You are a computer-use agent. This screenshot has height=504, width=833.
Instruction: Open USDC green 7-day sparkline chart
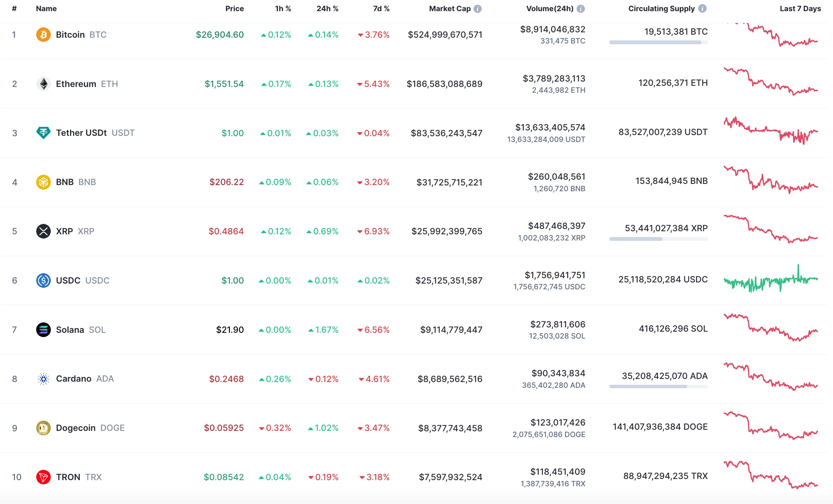[x=771, y=280]
